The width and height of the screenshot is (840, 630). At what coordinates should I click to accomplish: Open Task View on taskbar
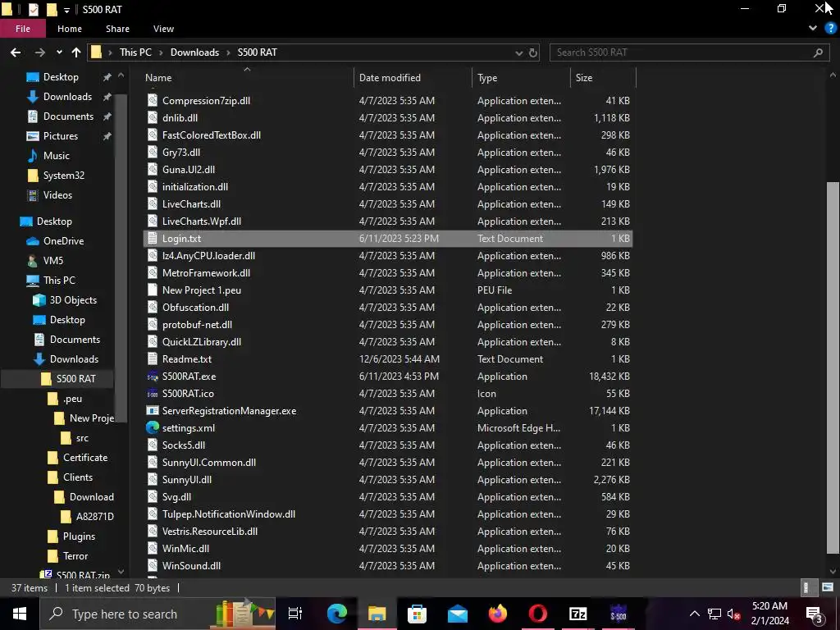click(295, 614)
